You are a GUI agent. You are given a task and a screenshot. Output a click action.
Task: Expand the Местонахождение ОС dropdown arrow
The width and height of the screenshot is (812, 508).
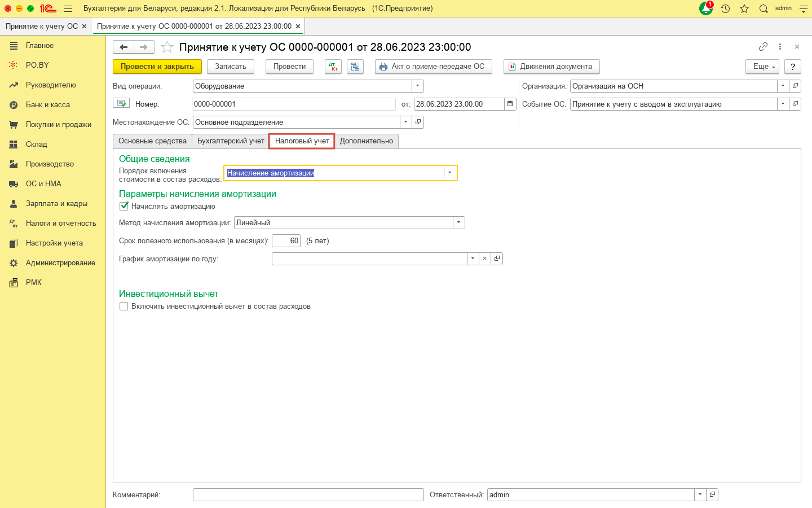(x=405, y=122)
